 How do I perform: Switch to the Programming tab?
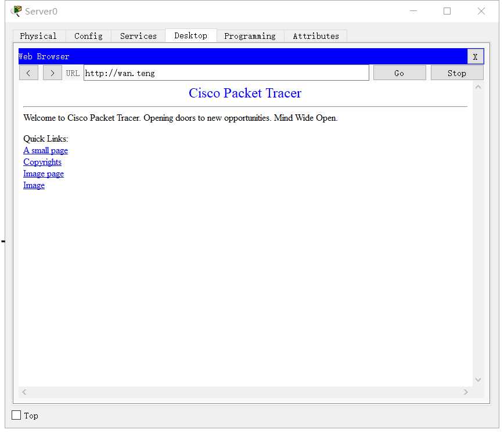[250, 36]
